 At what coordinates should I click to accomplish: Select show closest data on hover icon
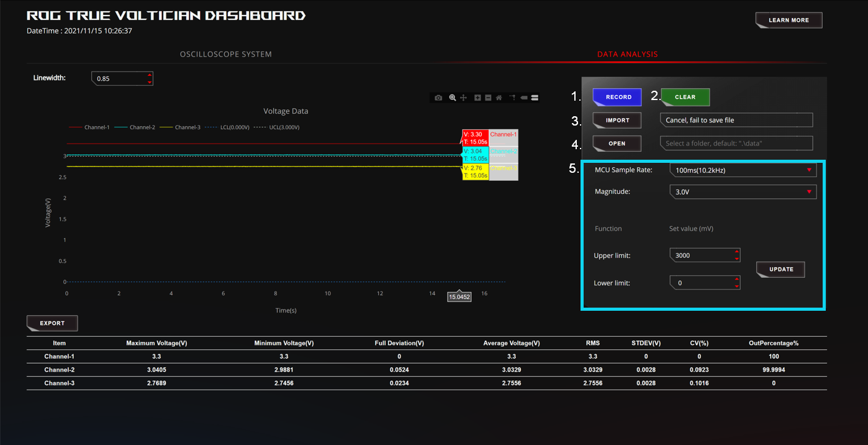(523, 98)
